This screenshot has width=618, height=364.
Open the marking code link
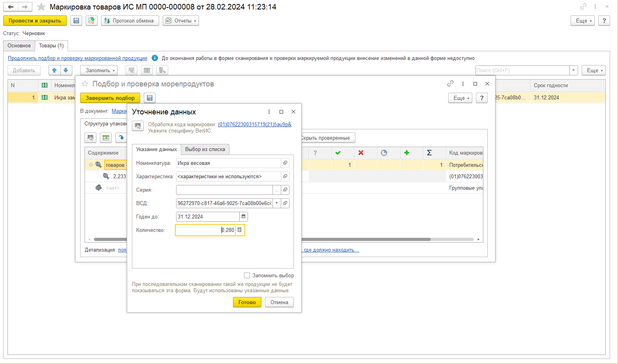coord(255,124)
